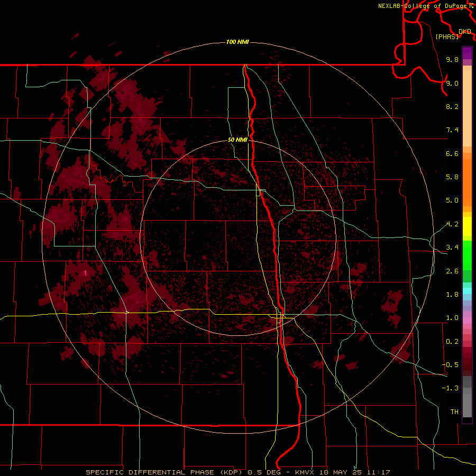The image size is (476, 476).
Task: Click the 5.0 value on the scale
Action: [x=452, y=200]
